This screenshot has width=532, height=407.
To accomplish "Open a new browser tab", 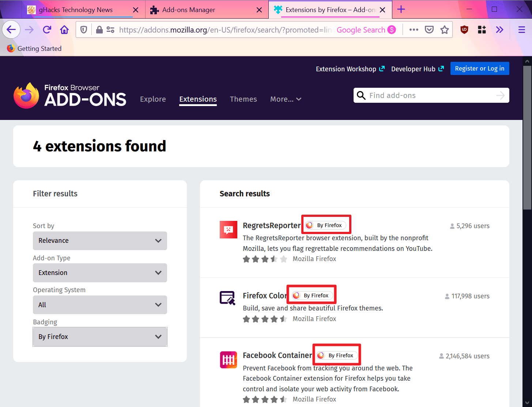I will coord(401,10).
